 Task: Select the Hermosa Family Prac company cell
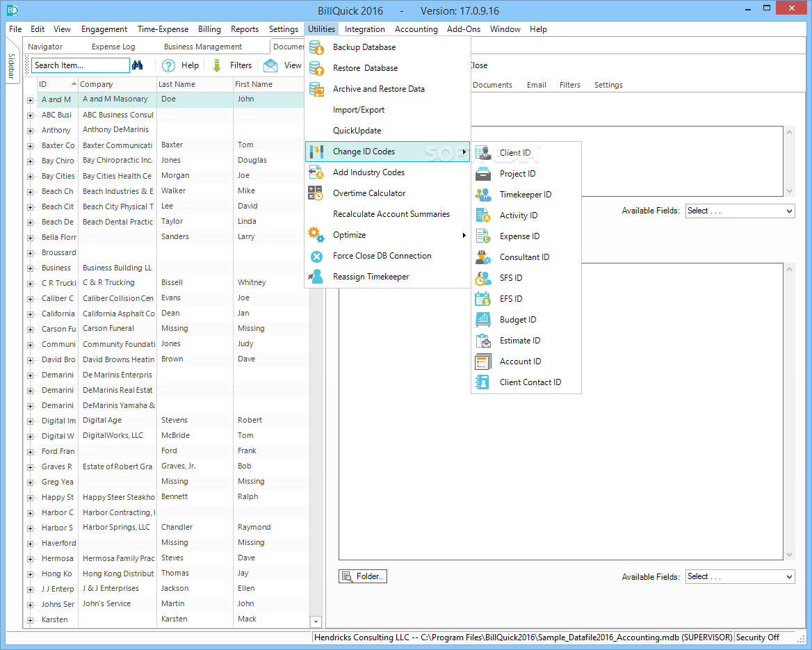(x=118, y=558)
